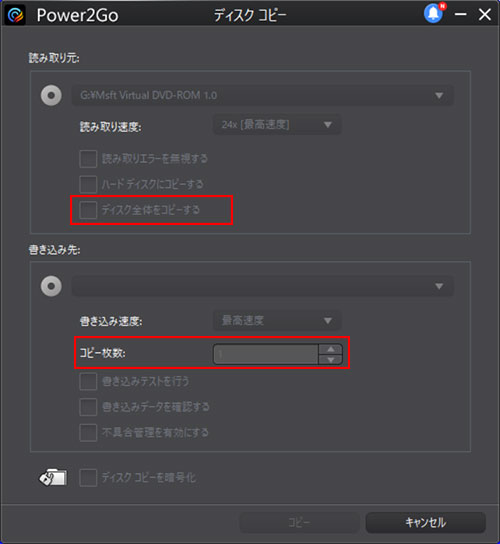Click the destination disc drive icon

coord(51,286)
